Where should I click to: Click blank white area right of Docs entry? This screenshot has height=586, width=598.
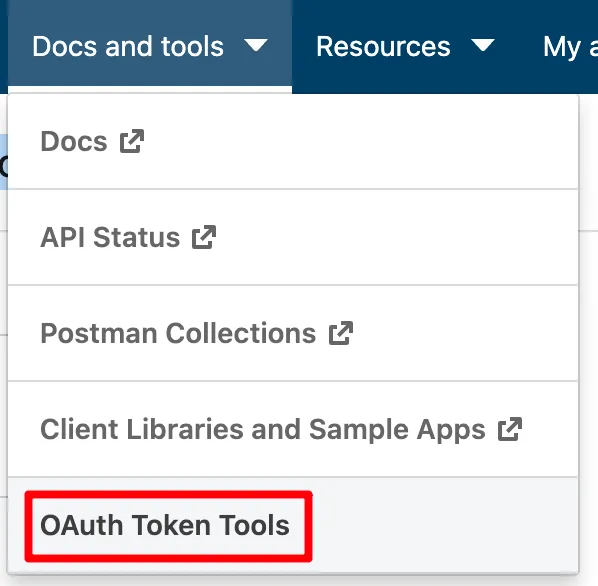tap(361, 141)
